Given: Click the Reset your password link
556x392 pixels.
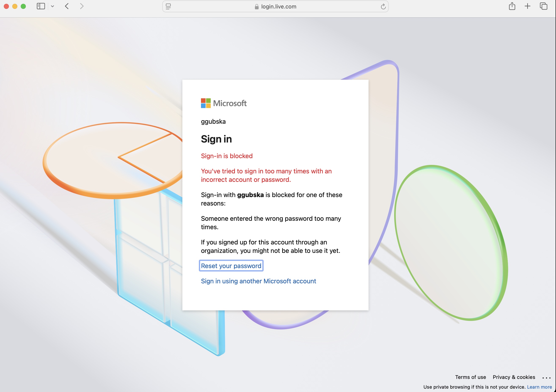Looking at the screenshot, I should point(231,266).
